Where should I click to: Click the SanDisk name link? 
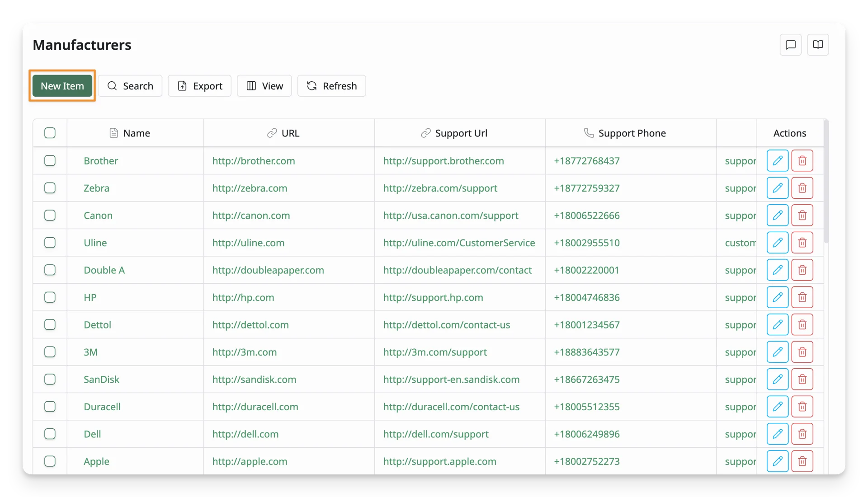(x=101, y=379)
